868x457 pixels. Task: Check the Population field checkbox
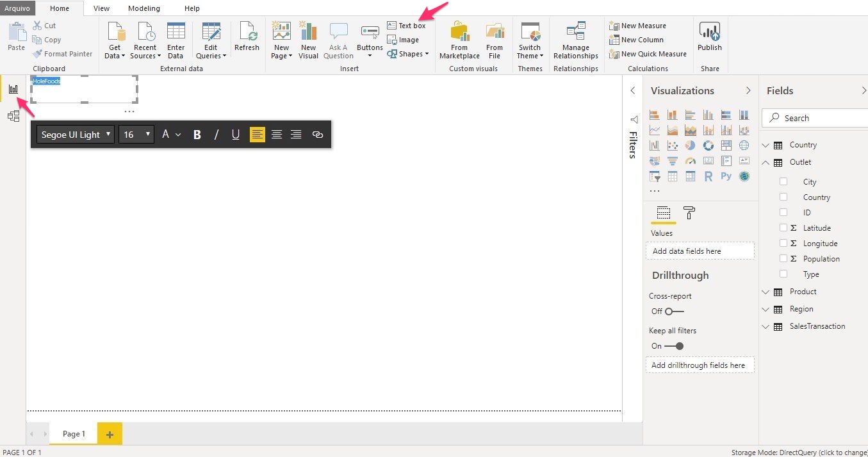(x=783, y=259)
